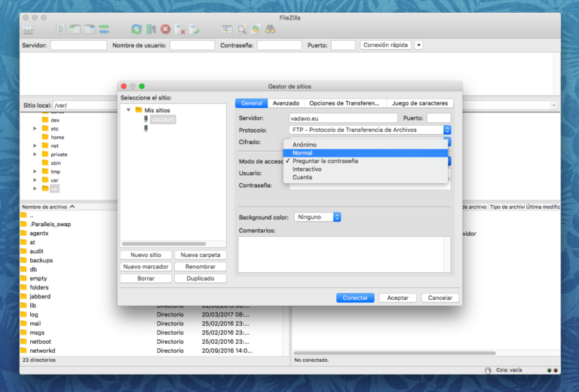The height and width of the screenshot is (392, 579).
Task: Click the folder icon beside netboot
Action: point(23,341)
